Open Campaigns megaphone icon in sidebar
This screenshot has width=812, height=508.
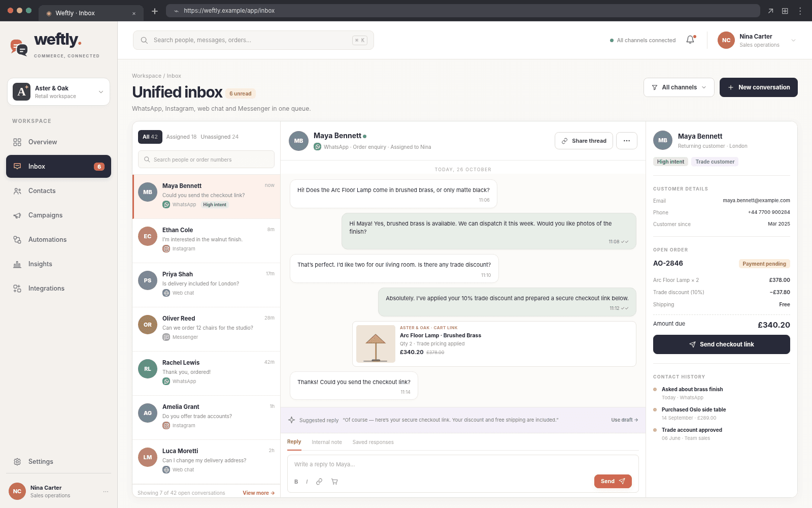(x=17, y=215)
